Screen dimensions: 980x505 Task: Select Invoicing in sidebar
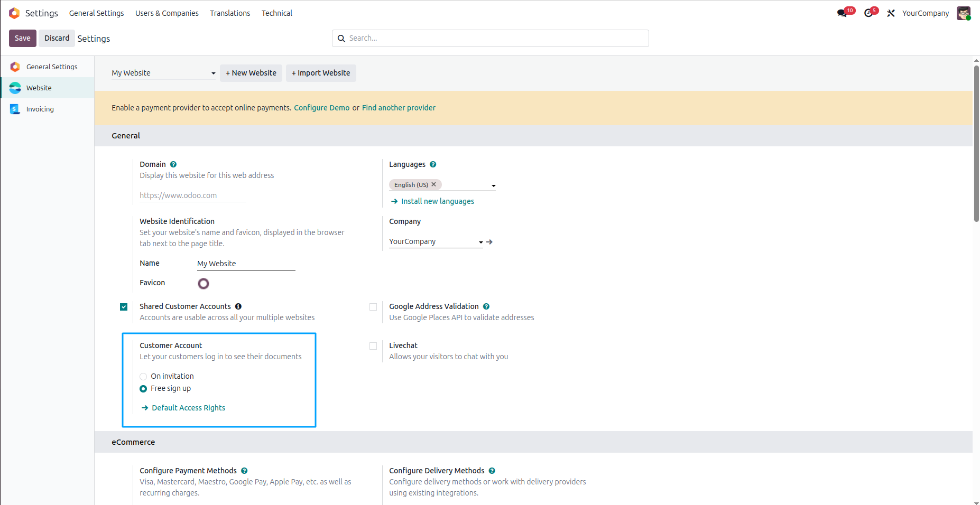48,109
